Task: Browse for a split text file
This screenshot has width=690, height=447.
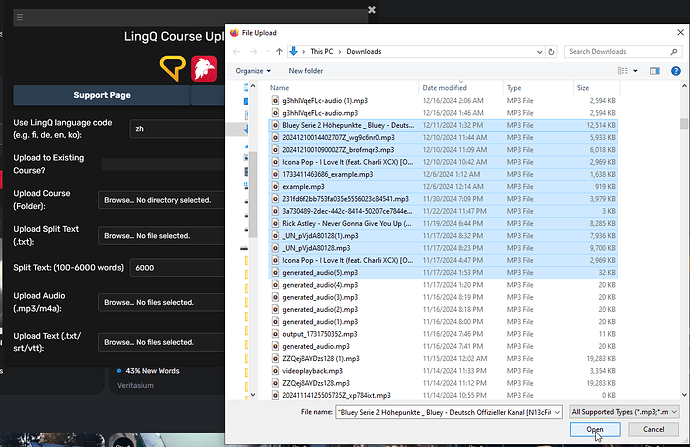Action: coord(161,236)
